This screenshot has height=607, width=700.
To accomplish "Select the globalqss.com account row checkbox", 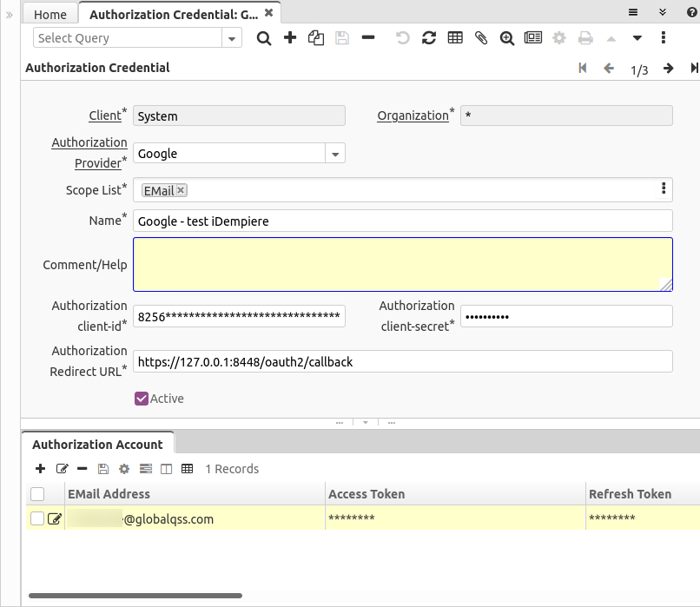I will click(x=37, y=519).
